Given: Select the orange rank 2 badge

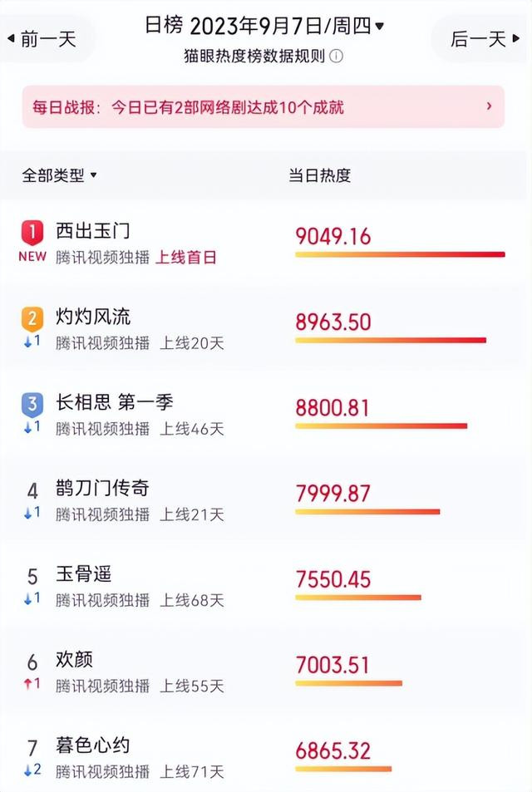Looking at the screenshot, I should tap(32, 318).
